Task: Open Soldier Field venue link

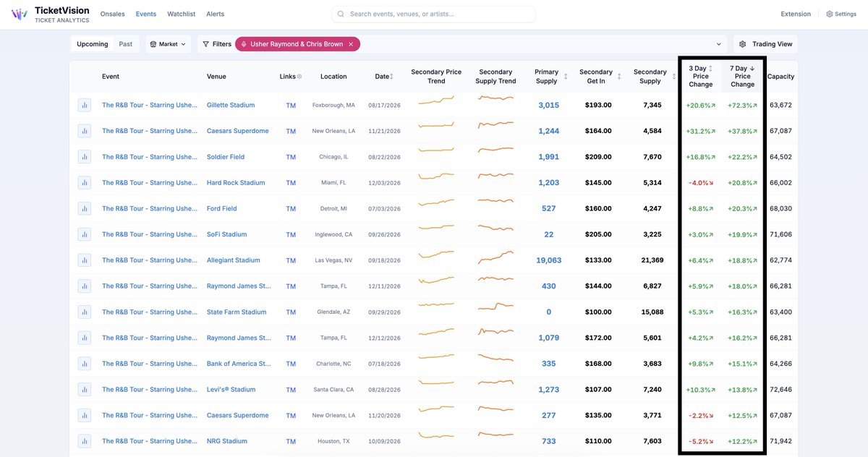Action: 226,157
